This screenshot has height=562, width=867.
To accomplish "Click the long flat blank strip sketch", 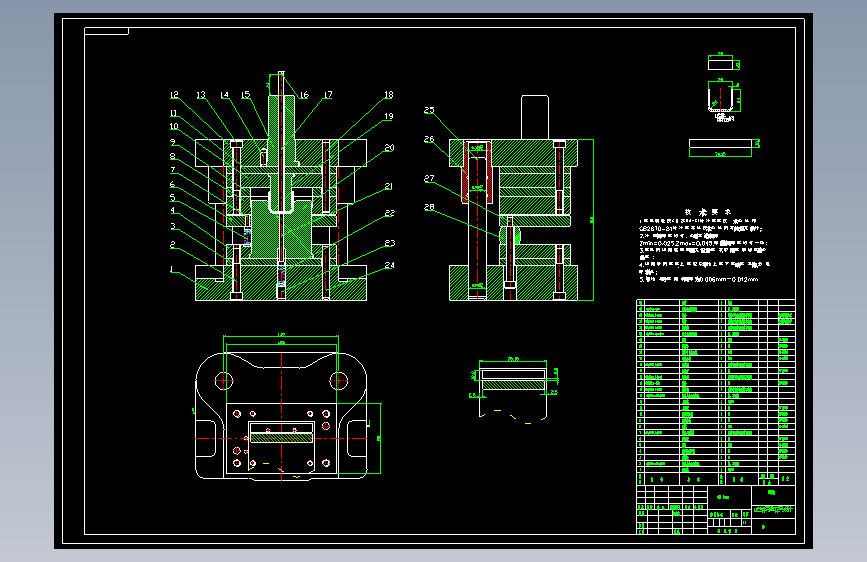I will pyautogui.click(x=720, y=143).
